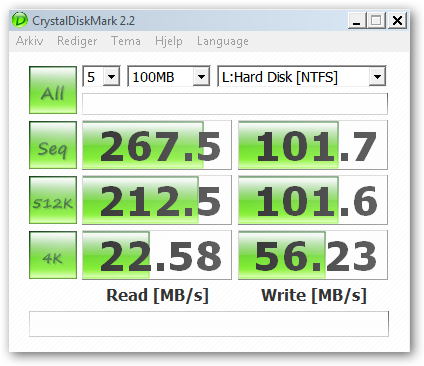Start the 4K random test
Screen dimensions: 424x366
53,255
